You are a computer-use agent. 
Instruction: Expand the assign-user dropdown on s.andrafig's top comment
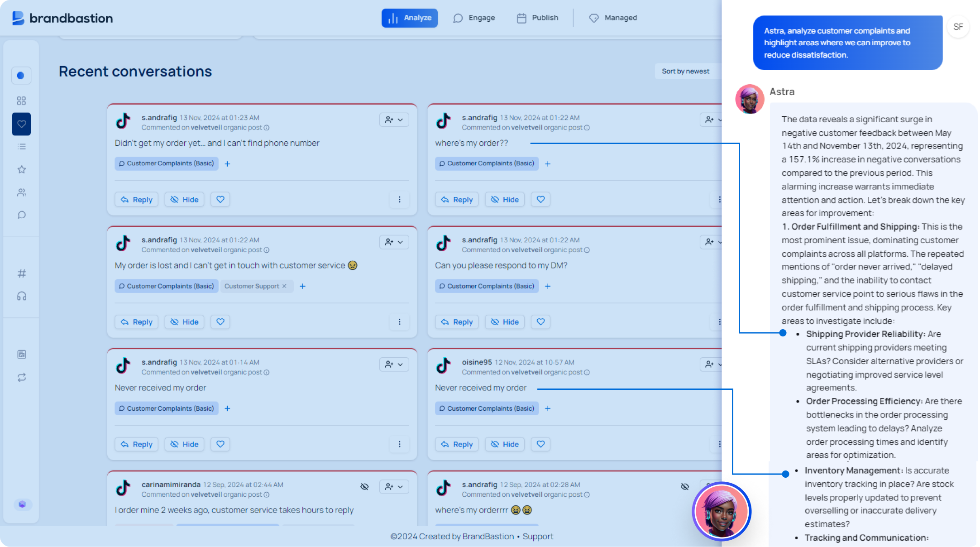393,120
